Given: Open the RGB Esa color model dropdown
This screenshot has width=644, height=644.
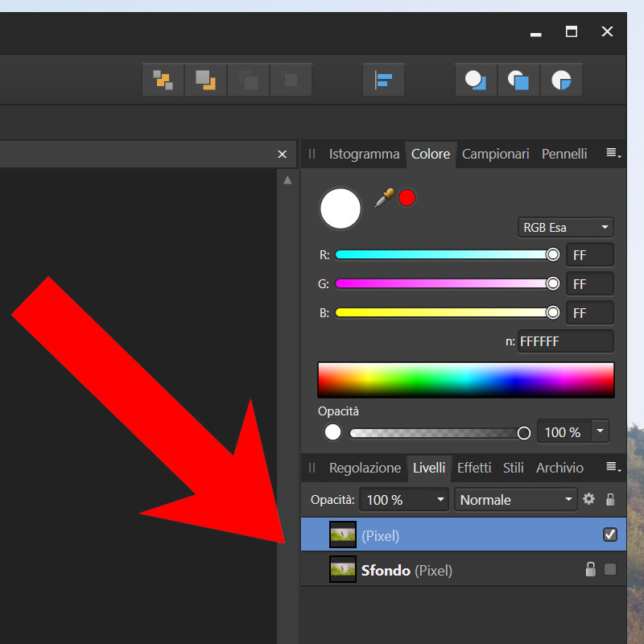Looking at the screenshot, I should click(x=566, y=227).
